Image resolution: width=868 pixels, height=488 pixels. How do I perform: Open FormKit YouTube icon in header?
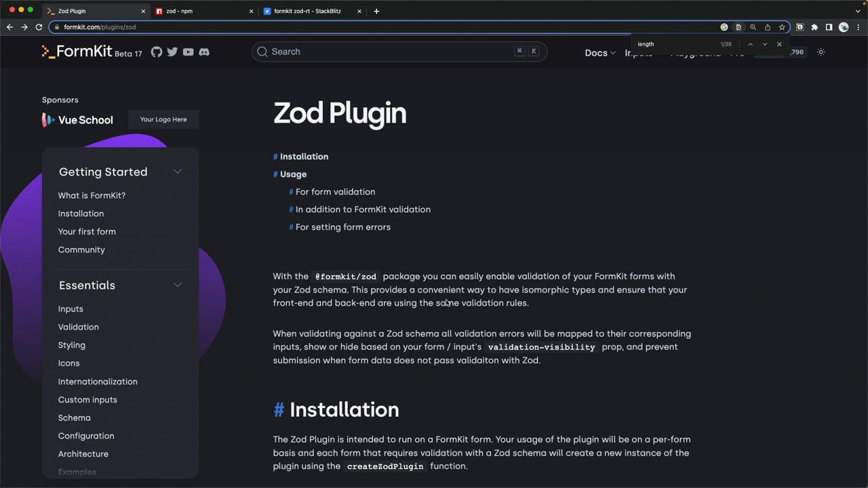coord(188,52)
